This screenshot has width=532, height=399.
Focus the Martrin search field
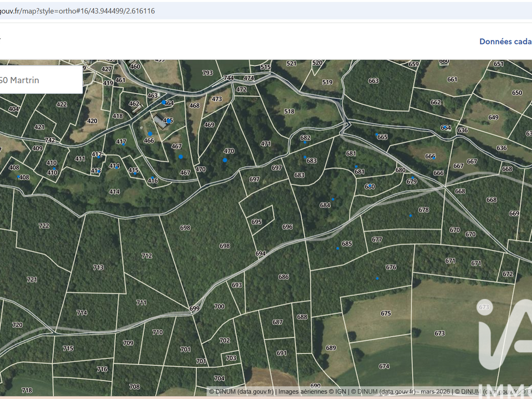(40, 80)
